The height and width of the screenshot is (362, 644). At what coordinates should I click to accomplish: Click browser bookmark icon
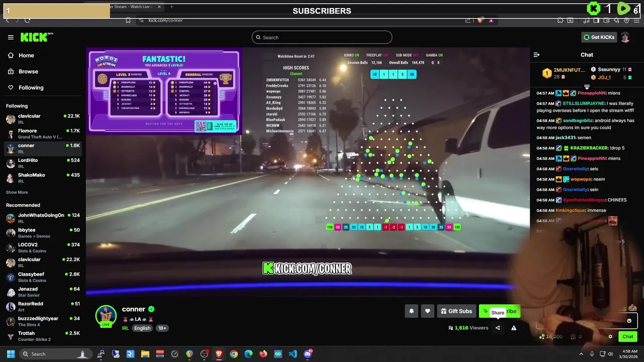click(128, 20)
